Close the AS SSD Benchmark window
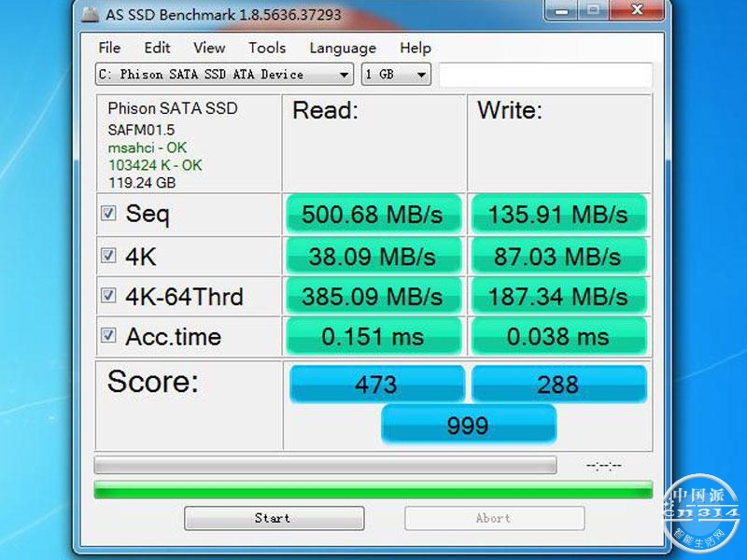The height and width of the screenshot is (560, 747). pyautogui.click(x=637, y=10)
